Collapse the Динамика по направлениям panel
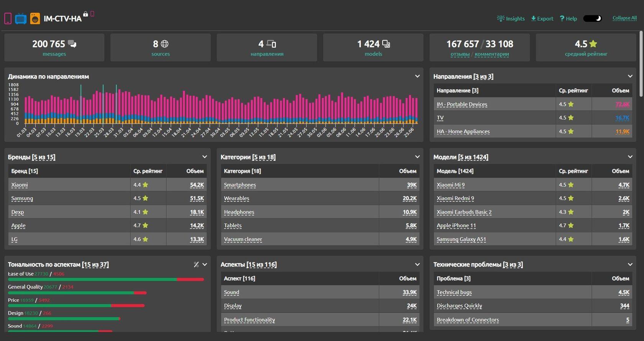The height and width of the screenshot is (341, 644). coord(417,76)
